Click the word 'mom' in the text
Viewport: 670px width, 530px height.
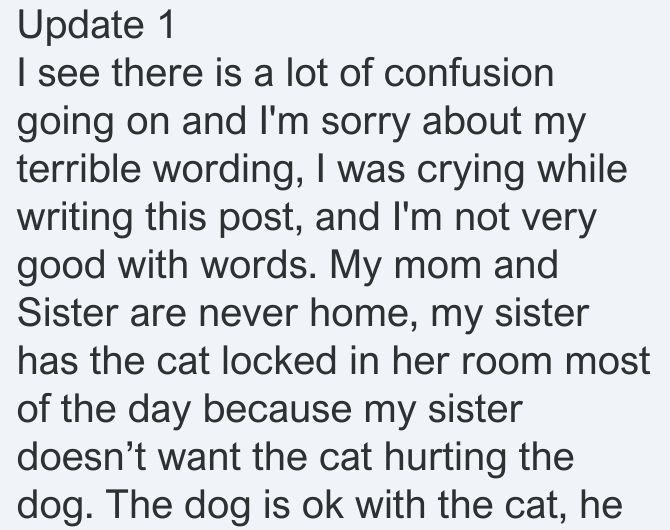[437, 268]
